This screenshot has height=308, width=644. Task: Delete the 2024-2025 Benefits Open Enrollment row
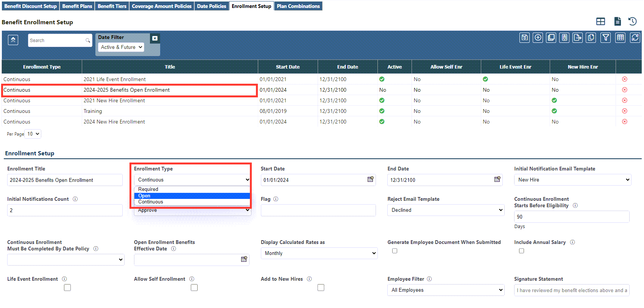pos(625,90)
